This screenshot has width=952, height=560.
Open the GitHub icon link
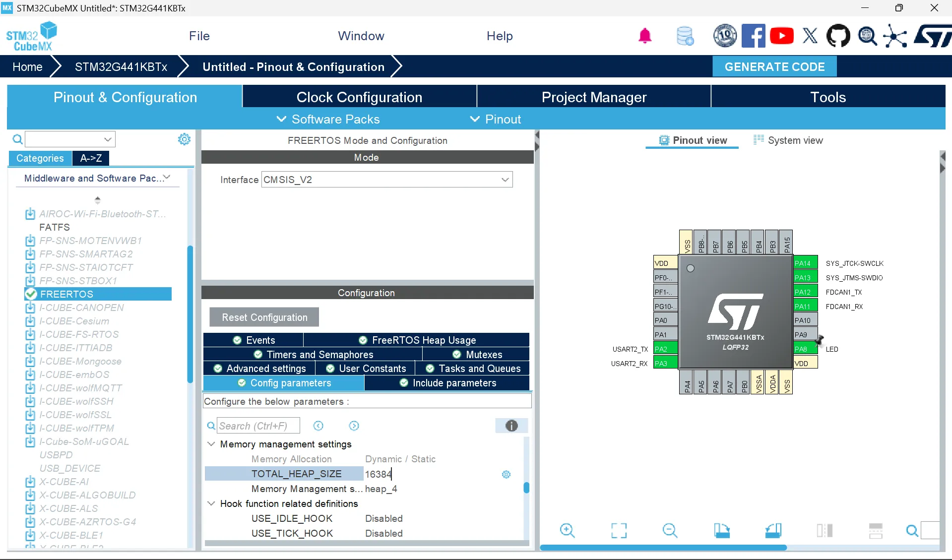pos(838,36)
